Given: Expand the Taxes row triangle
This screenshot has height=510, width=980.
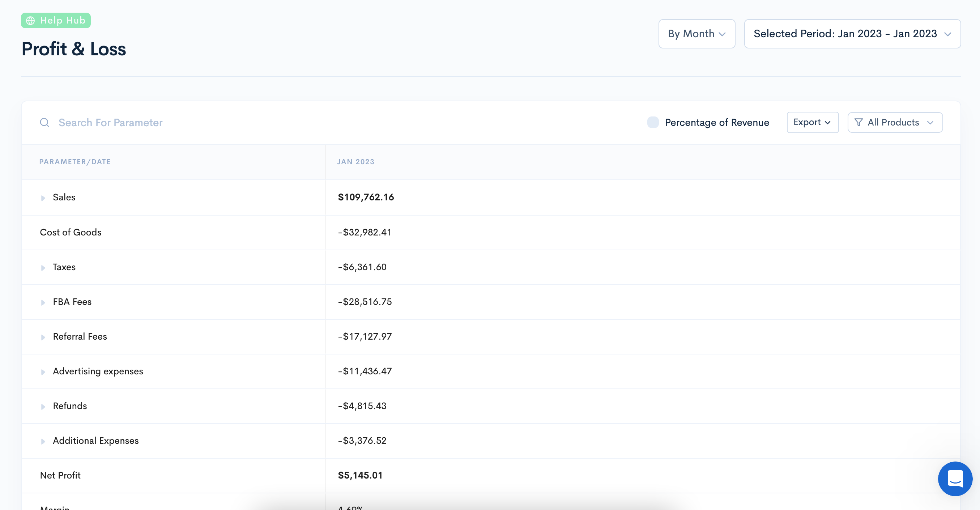Looking at the screenshot, I should pyautogui.click(x=43, y=268).
